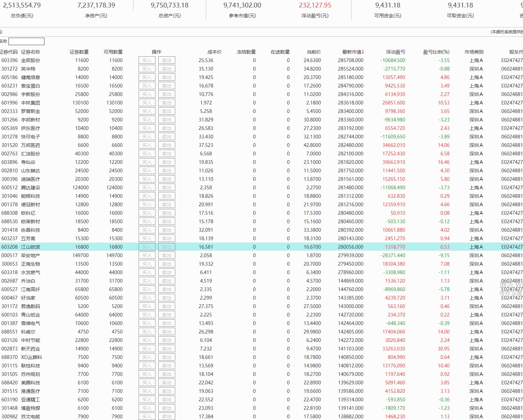Click the 成本价 column header
Image resolution: width=523 pixels, height=420 pixels.
pos(214,52)
